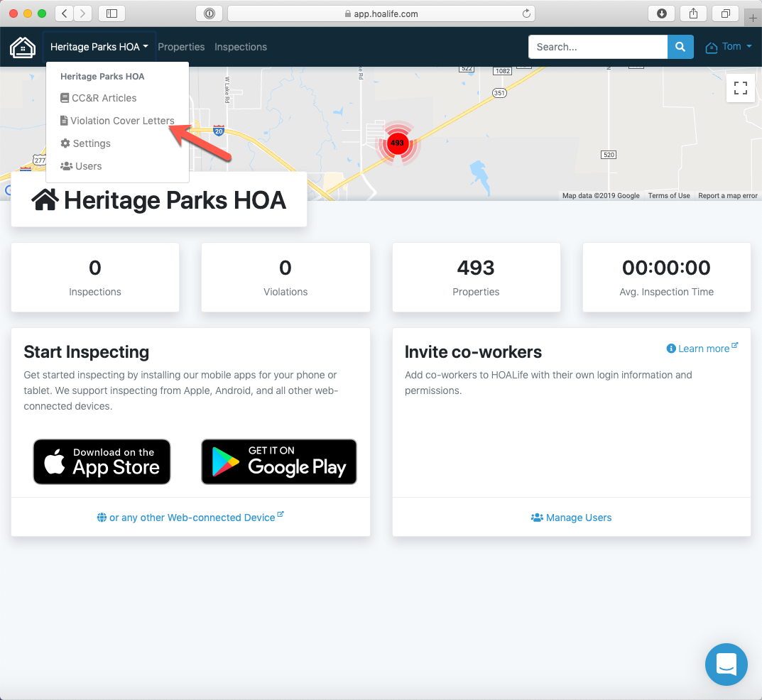Click the 0 Violations stat card
The image size is (762, 700).
pyautogui.click(x=285, y=278)
